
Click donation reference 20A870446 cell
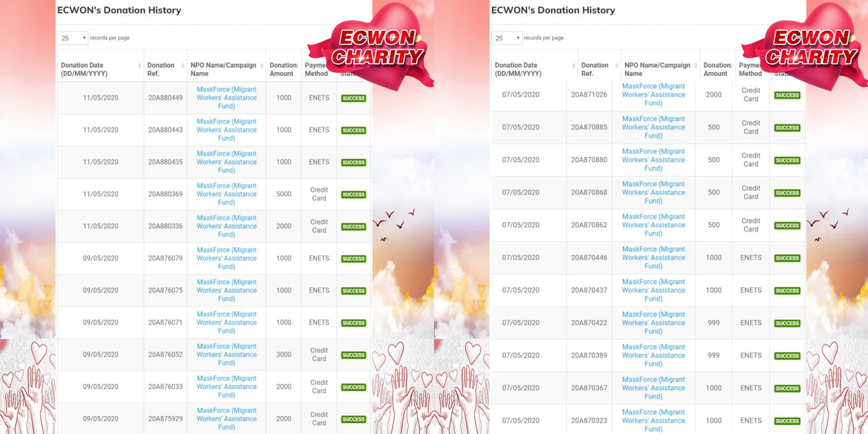coord(589,257)
